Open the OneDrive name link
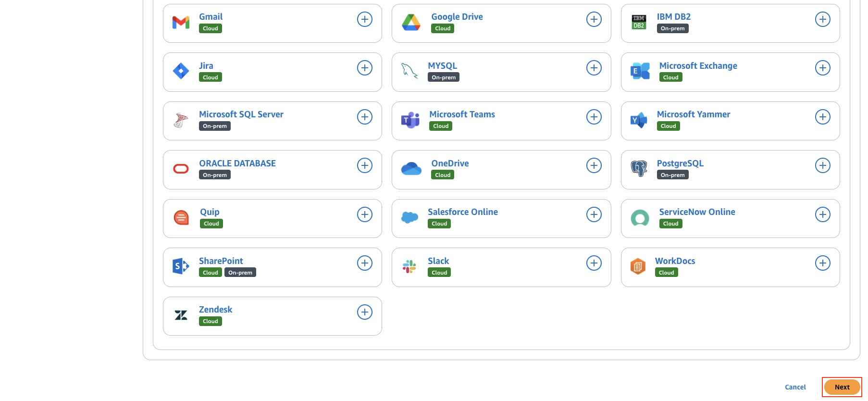This screenshot has height=401, width=868. point(450,163)
